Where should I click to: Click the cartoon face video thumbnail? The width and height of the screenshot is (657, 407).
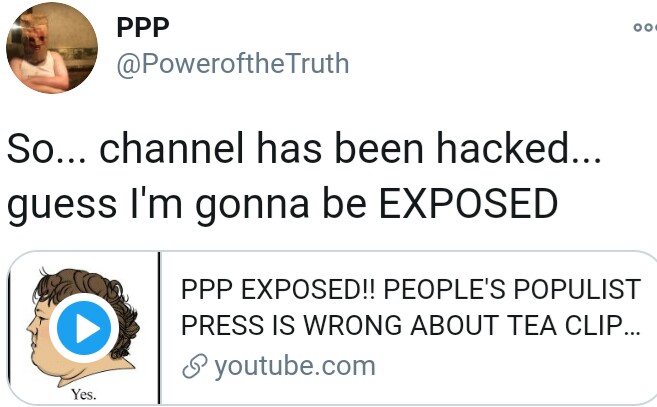point(84,328)
